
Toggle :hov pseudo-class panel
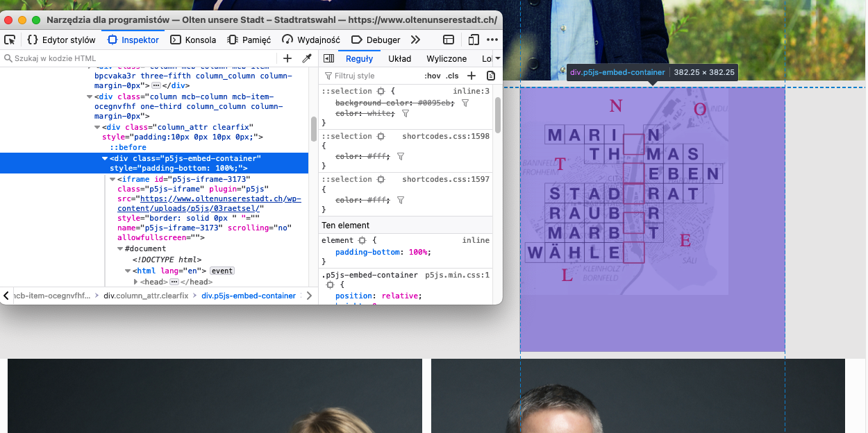tap(433, 76)
